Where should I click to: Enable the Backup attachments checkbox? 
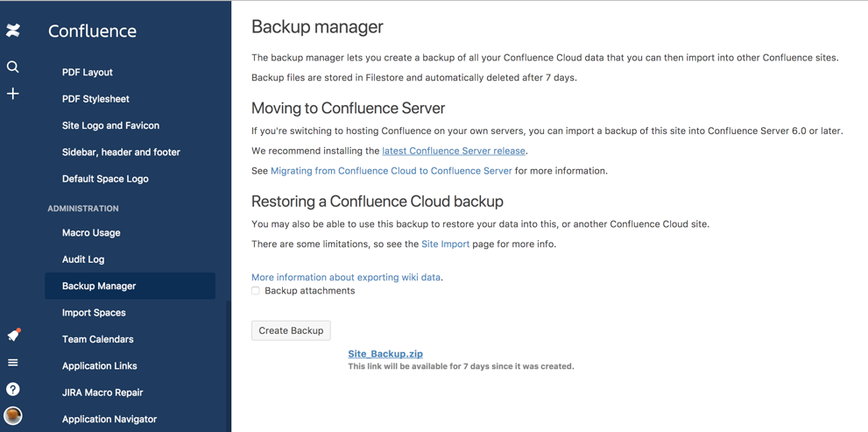click(256, 291)
